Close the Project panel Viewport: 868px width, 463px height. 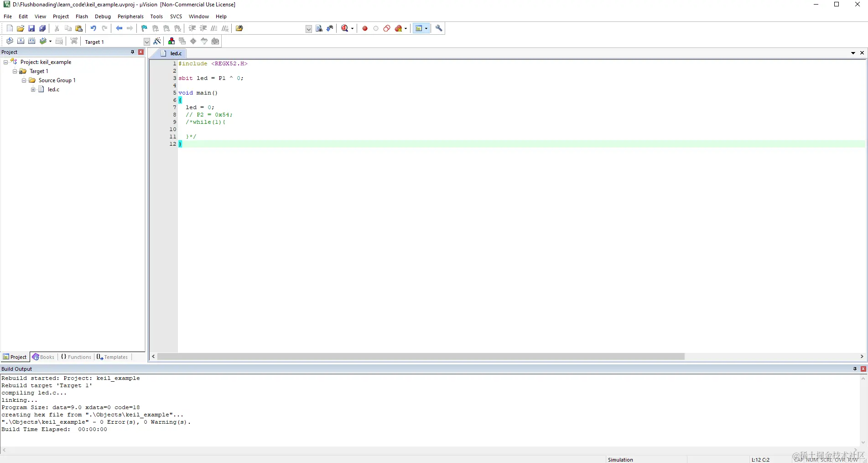pos(141,52)
